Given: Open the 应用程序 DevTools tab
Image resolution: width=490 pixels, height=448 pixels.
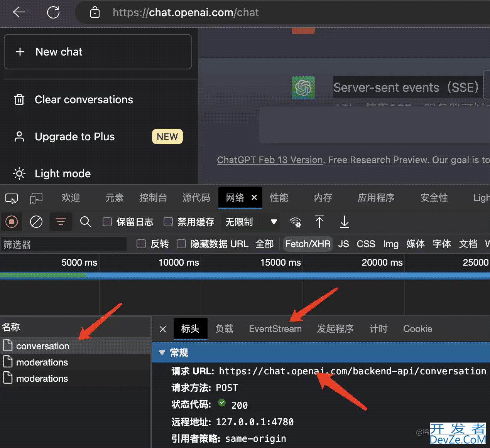Looking at the screenshot, I should coord(376,198).
